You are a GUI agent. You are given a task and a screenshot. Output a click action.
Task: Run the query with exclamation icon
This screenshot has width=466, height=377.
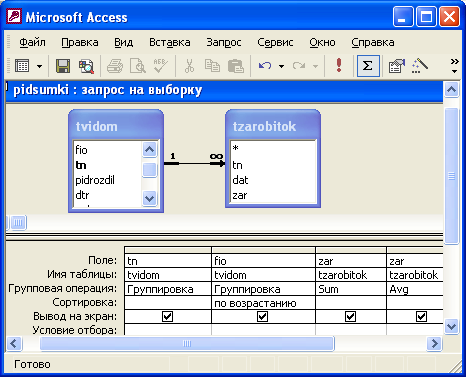click(339, 65)
